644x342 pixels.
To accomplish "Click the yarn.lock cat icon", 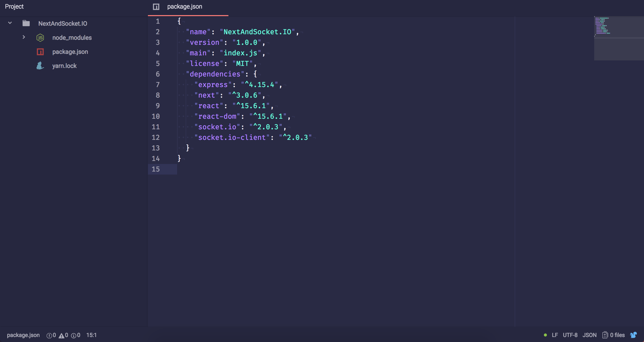I will pyautogui.click(x=40, y=66).
